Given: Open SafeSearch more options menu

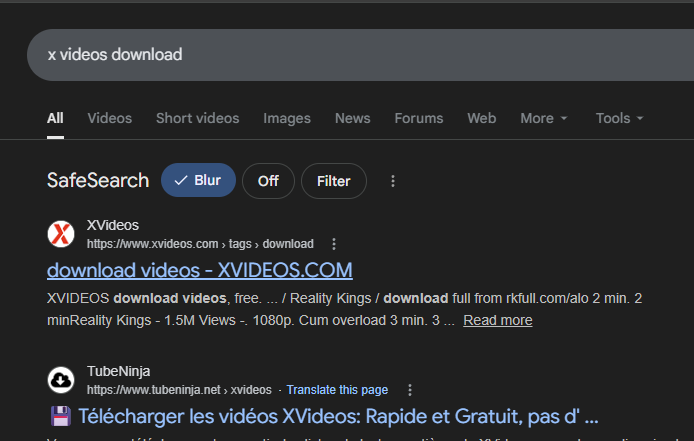Looking at the screenshot, I should pyautogui.click(x=393, y=181).
